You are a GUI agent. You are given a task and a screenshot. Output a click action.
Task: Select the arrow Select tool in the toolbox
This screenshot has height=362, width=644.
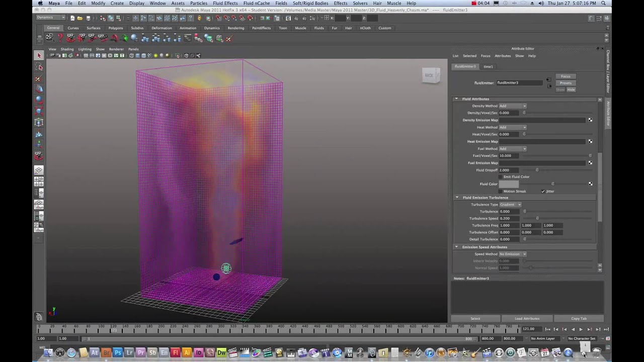point(39,55)
